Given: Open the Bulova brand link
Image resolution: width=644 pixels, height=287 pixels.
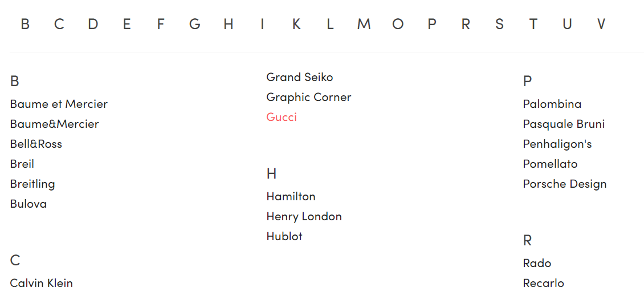Looking at the screenshot, I should coord(28,204).
